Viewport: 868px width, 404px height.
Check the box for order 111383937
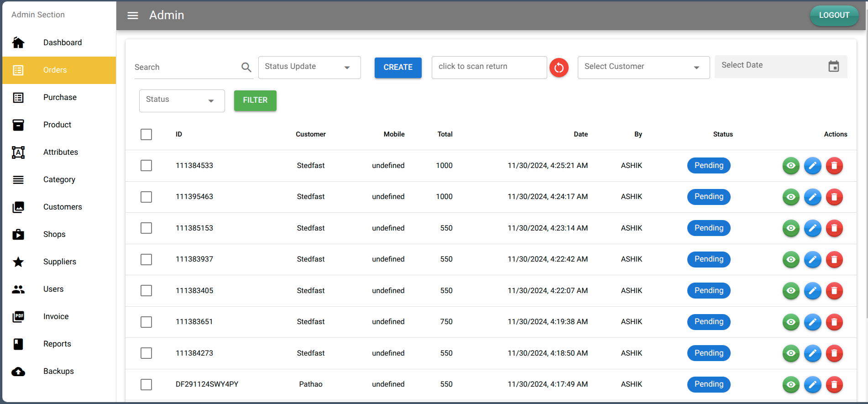(146, 260)
